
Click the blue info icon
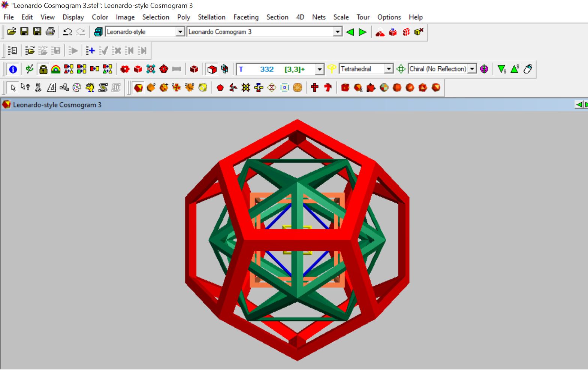[13, 69]
